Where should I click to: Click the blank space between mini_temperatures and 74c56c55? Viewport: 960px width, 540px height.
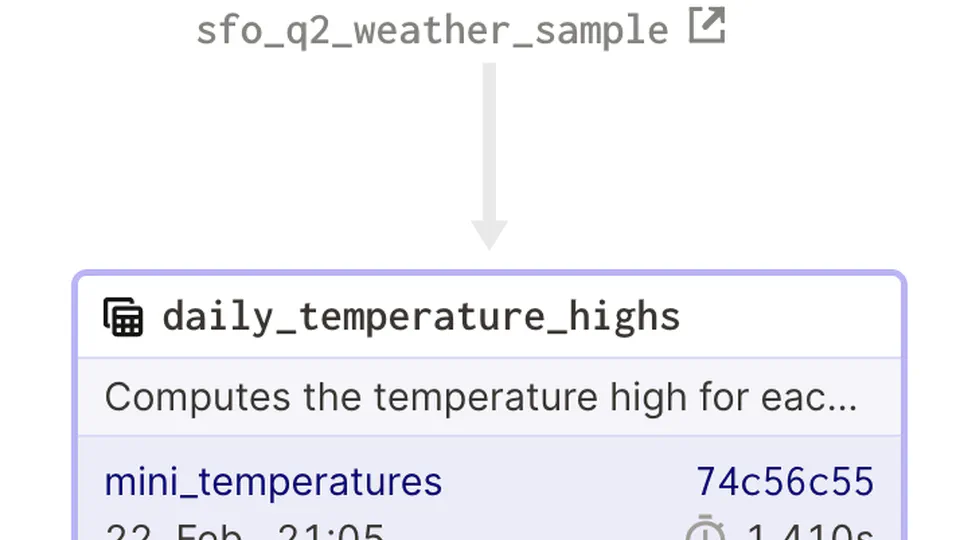(568, 482)
